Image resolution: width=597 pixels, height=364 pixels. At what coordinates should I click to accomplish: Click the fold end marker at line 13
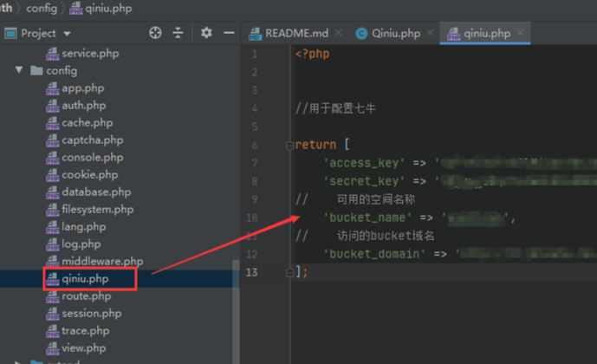click(x=289, y=273)
